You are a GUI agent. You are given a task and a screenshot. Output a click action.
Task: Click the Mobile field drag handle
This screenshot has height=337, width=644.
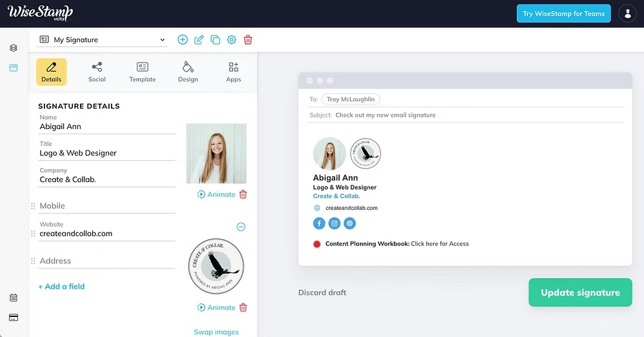34,206
